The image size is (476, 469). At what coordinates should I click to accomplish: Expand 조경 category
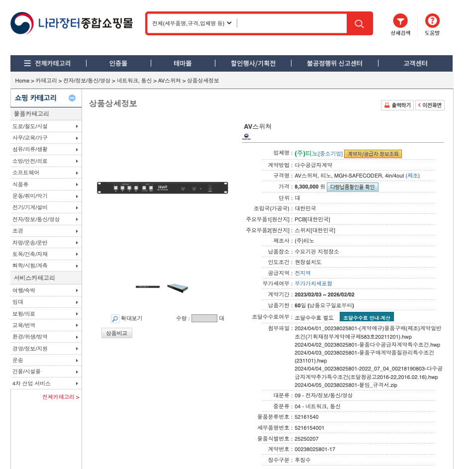click(x=46, y=231)
